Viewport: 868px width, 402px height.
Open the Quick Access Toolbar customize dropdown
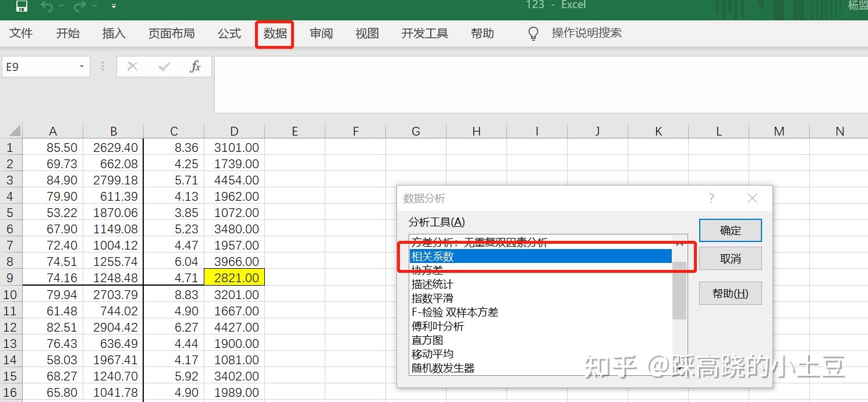click(114, 6)
